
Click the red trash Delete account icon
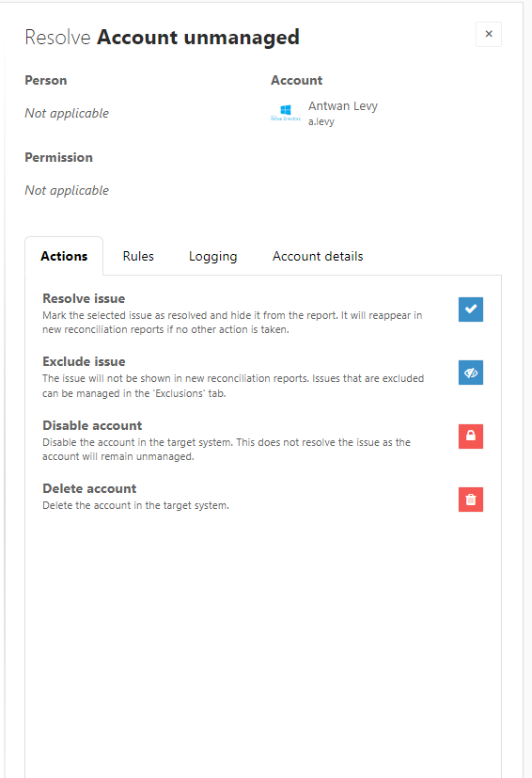(x=471, y=500)
